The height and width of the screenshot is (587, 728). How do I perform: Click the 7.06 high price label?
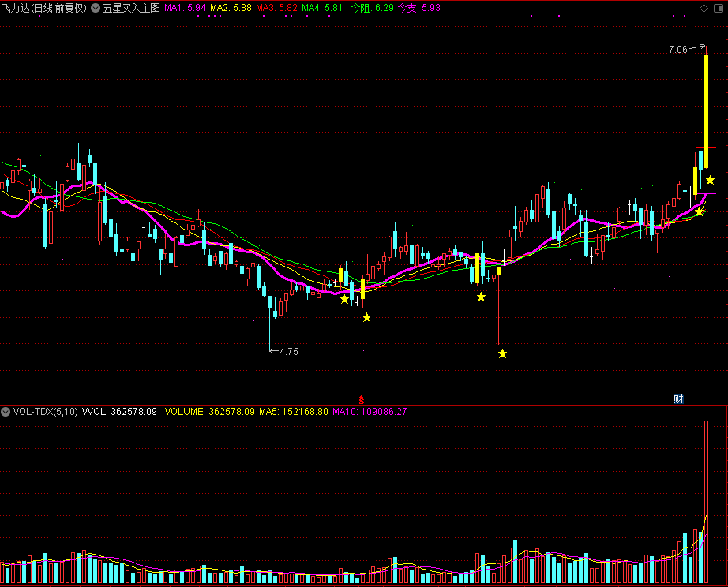click(677, 49)
